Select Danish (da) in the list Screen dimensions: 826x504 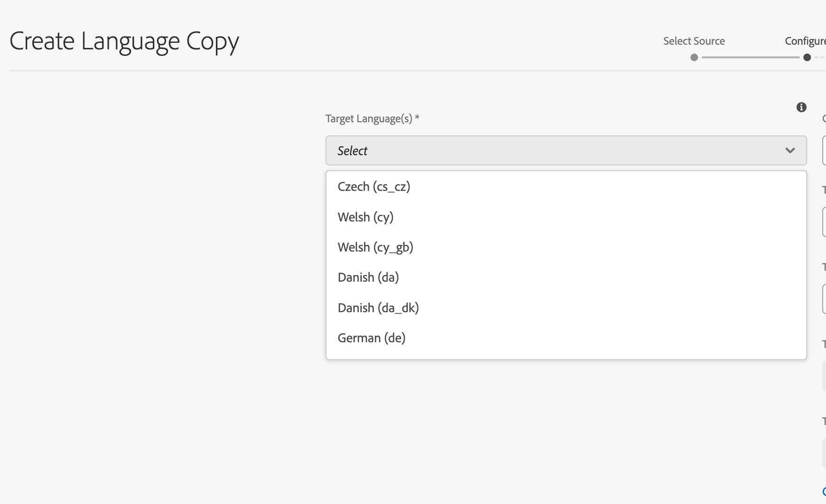pyautogui.click(x=368, y=277)
